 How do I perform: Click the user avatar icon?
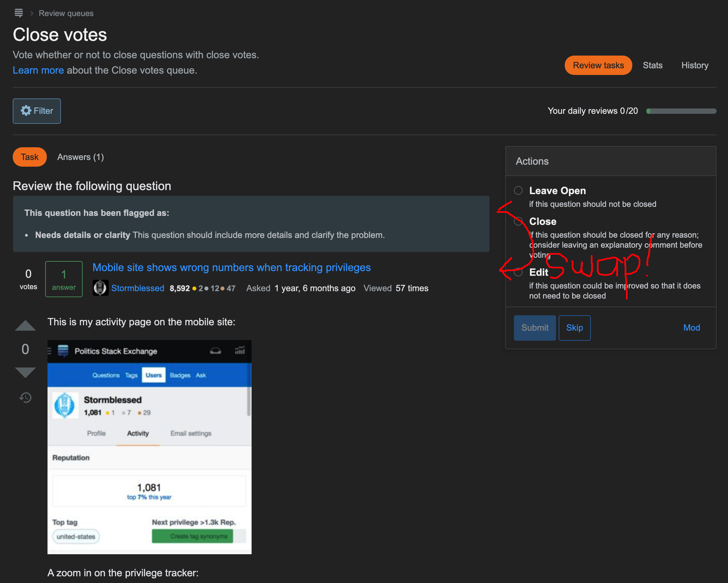coord(100,288)
